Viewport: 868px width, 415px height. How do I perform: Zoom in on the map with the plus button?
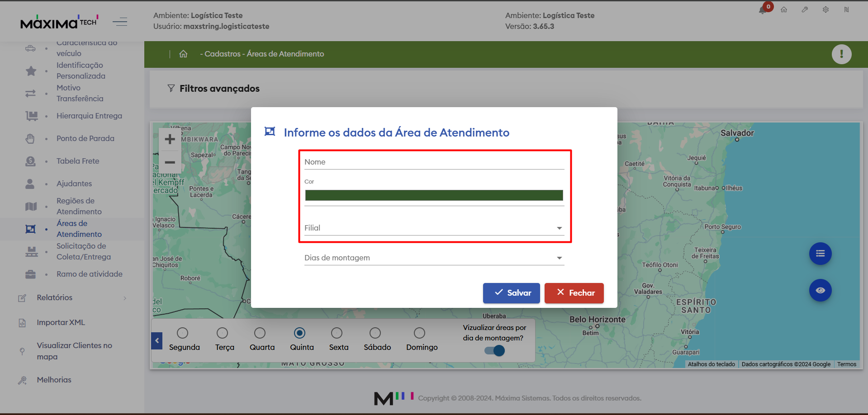click(x=170, y=139)
